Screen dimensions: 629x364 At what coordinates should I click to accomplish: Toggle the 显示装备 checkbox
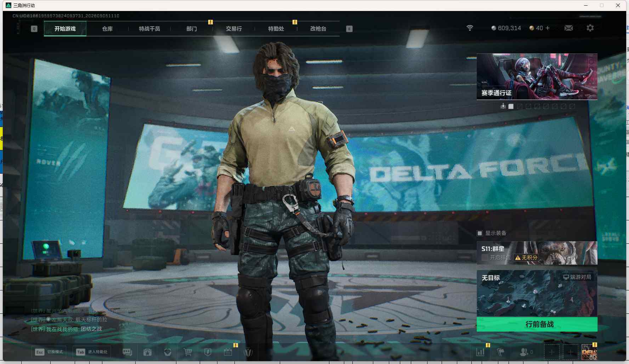pos(480,233)
